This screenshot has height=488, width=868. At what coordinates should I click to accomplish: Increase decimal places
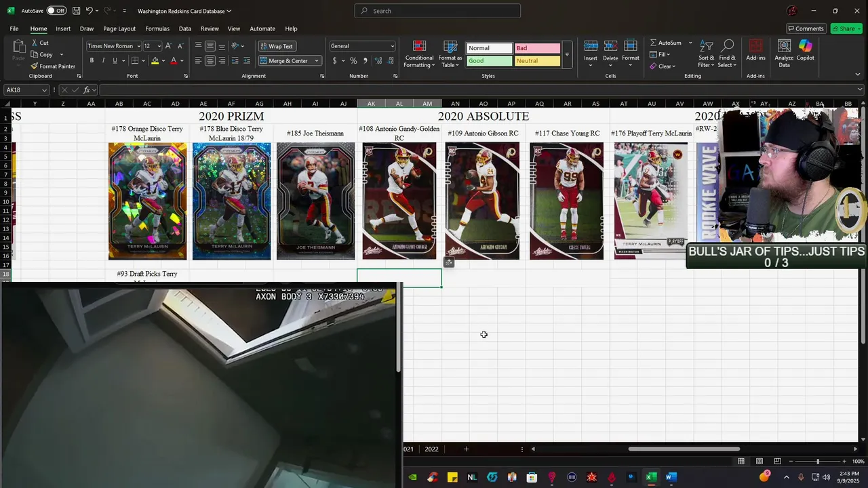tap(379, 60)
